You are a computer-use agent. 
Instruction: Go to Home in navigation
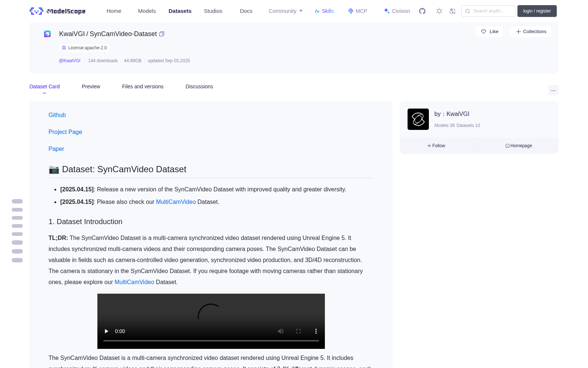(114, 11)
